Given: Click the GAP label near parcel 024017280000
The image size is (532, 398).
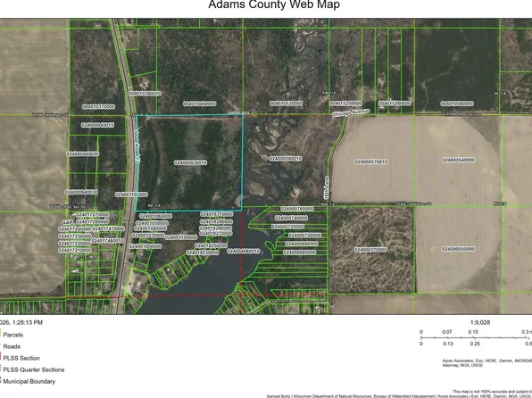Looking at the screenshot, I should tap(67, 222).
